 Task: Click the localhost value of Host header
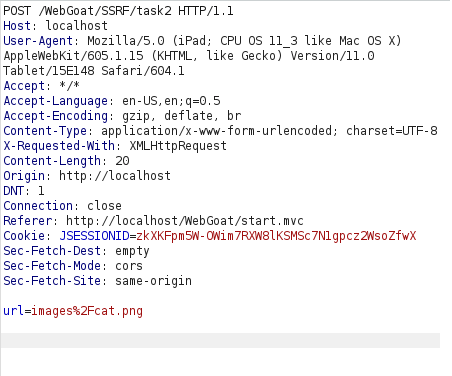click(x=77, y=26)
